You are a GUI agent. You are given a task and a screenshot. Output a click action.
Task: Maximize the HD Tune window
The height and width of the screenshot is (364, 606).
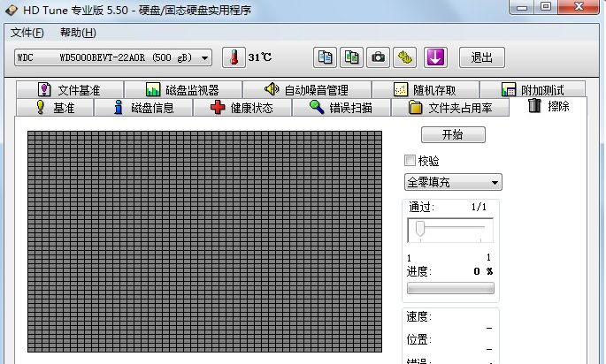[545, 7]
